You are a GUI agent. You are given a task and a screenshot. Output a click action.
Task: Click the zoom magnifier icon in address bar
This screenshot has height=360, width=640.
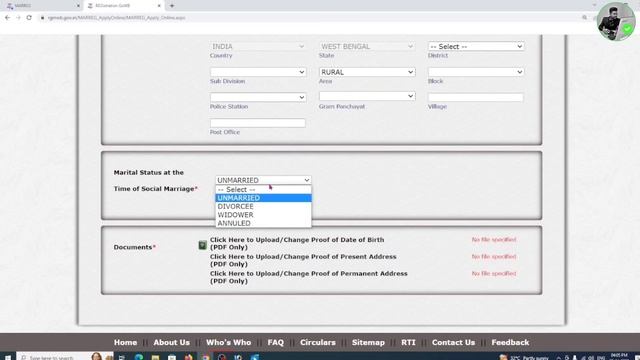coord(584,18)
